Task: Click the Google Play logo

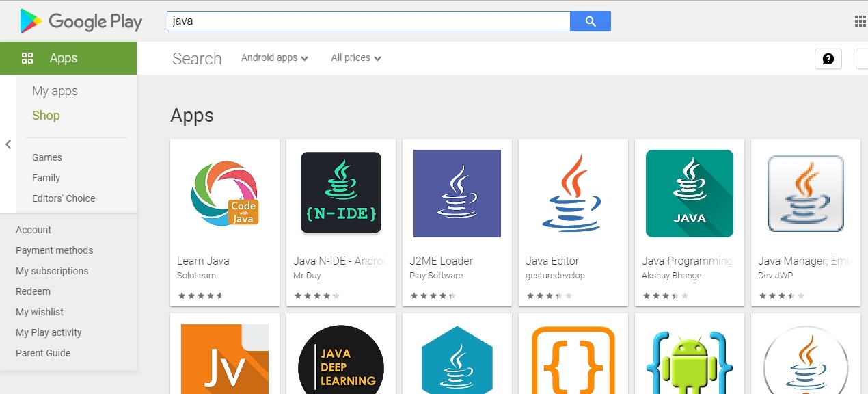Action: tap(80, 21)
